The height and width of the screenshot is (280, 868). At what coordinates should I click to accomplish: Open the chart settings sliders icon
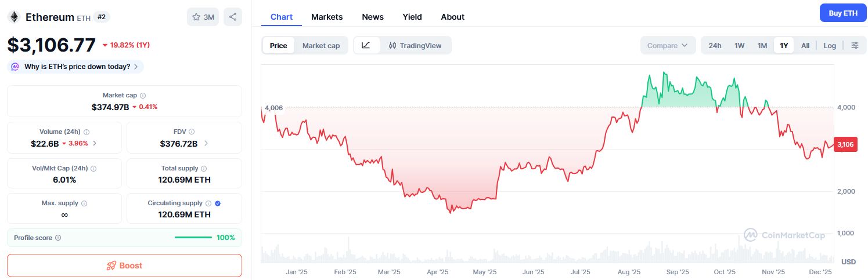tap(855, 45)
